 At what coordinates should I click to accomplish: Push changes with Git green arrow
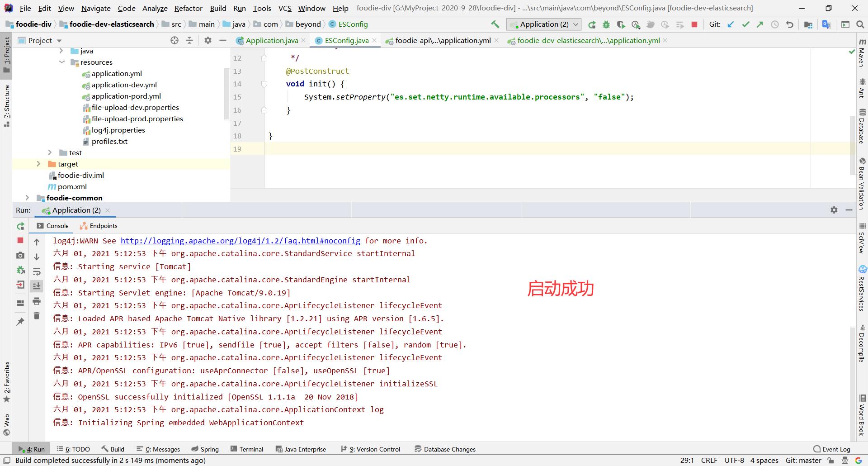coord(760,24)
